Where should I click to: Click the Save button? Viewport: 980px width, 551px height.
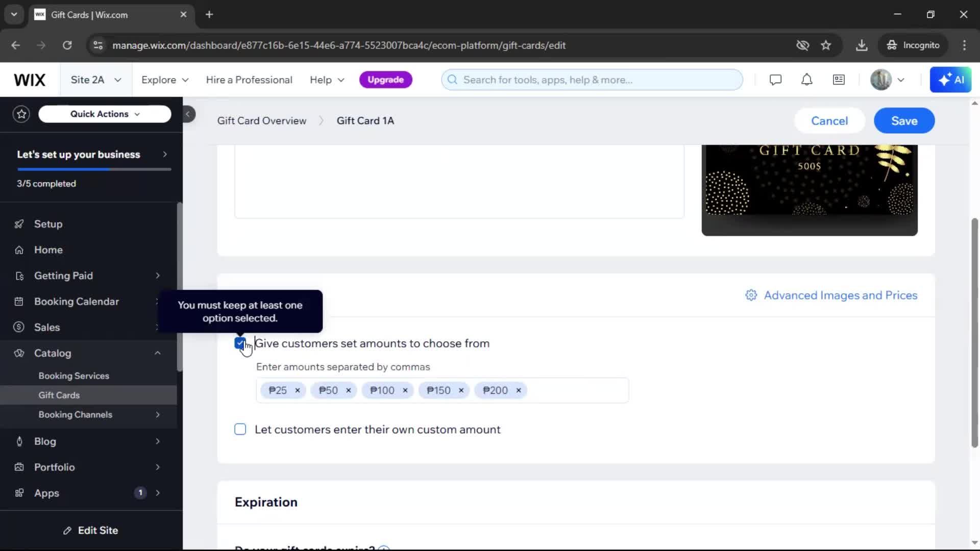point(904,121)
